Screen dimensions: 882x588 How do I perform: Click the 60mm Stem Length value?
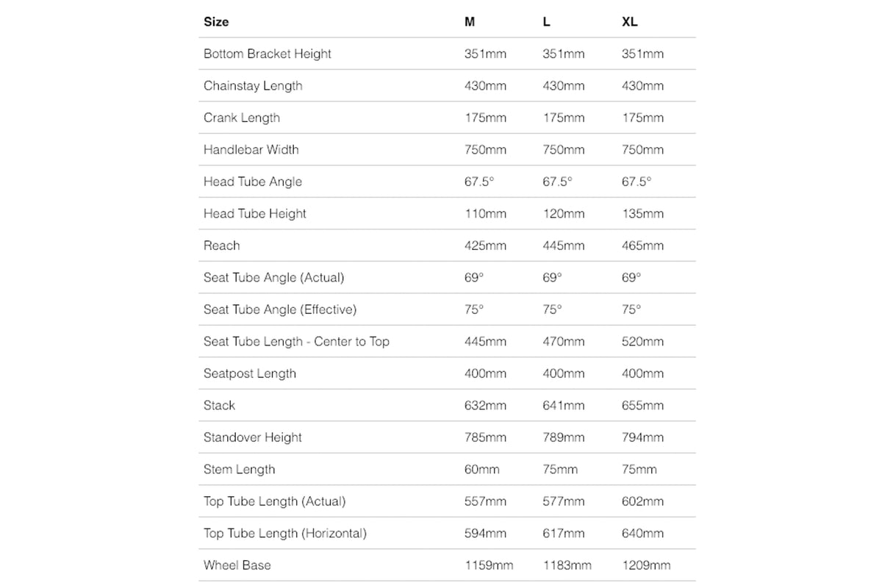482,470
